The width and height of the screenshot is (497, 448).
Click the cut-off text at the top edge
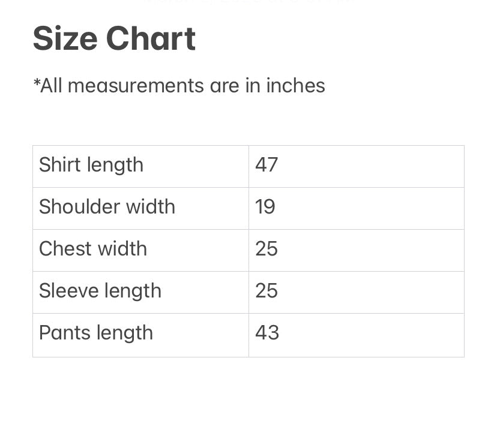[248, 2]
